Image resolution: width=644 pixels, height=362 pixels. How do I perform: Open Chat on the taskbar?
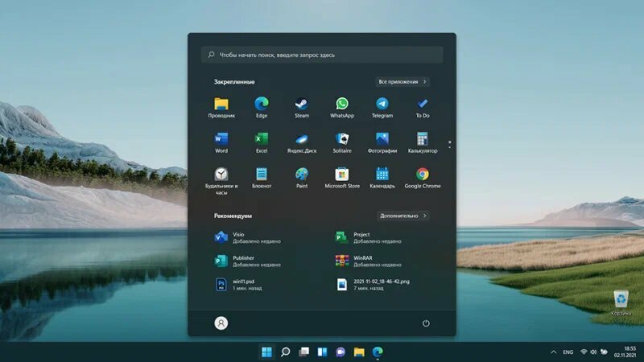(x=341, y=352)
